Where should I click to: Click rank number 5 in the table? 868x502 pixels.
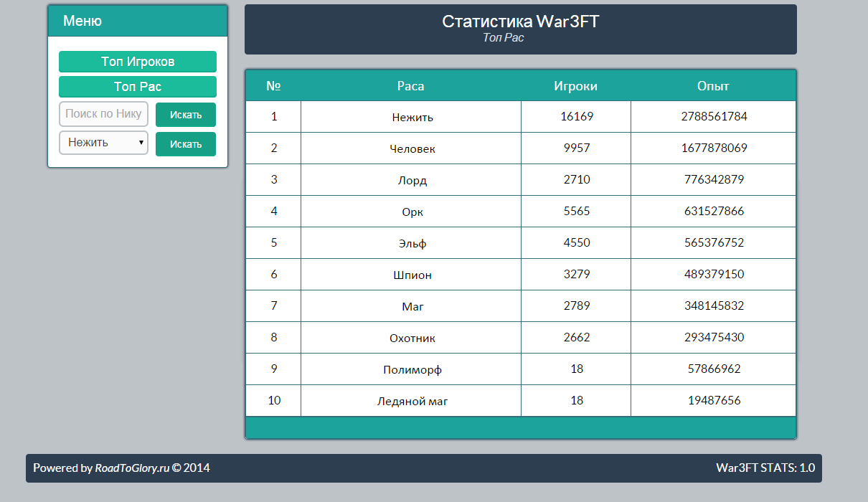point(274,242)
